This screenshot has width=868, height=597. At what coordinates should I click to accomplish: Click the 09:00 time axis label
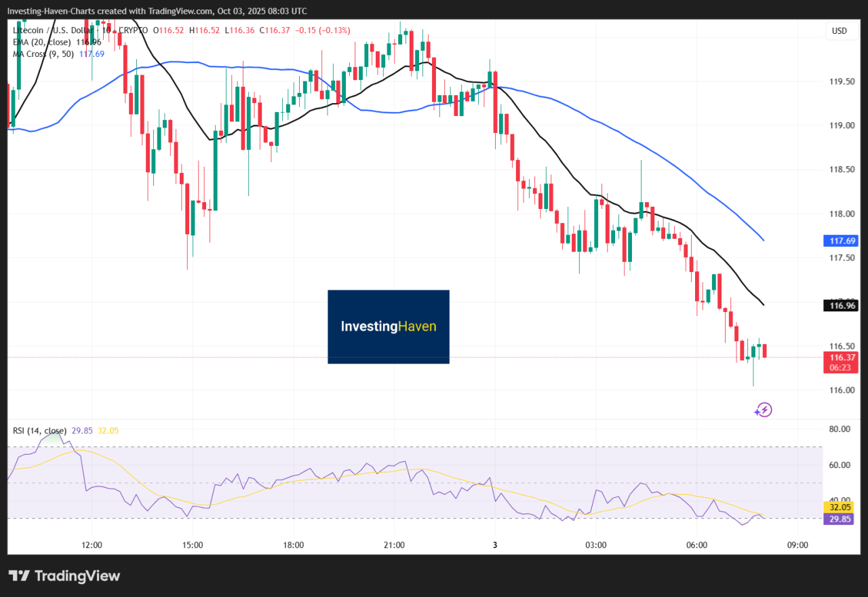[797, 545]
